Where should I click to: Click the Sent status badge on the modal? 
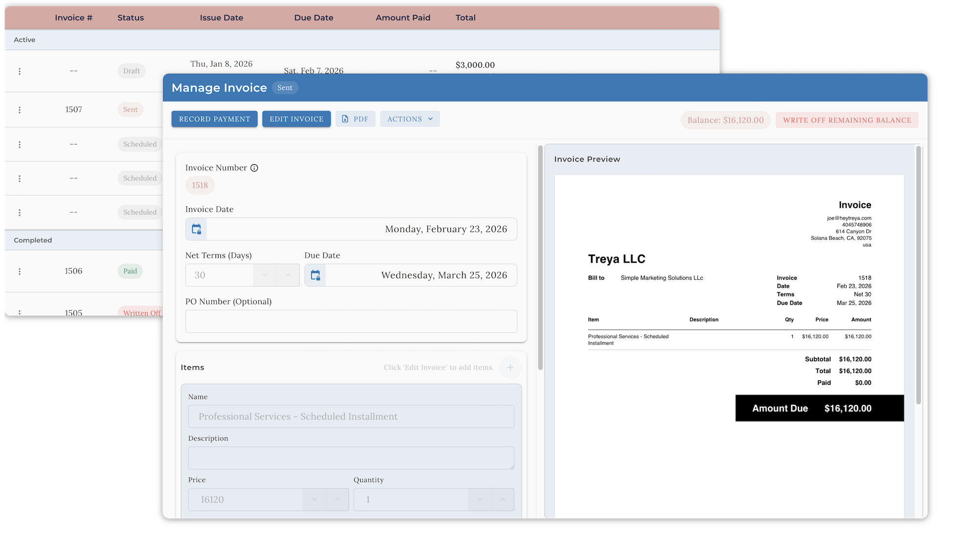click(285, 87)
